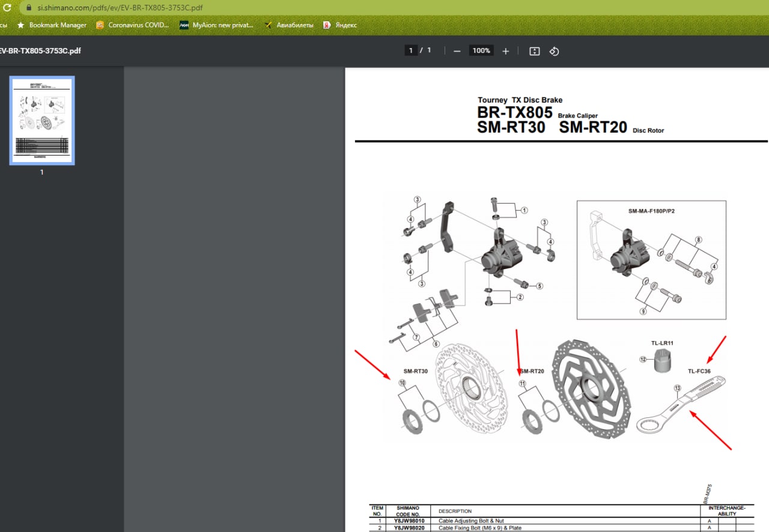
Task: Click the DESCRIPTION column header
Action: point(455,511)
